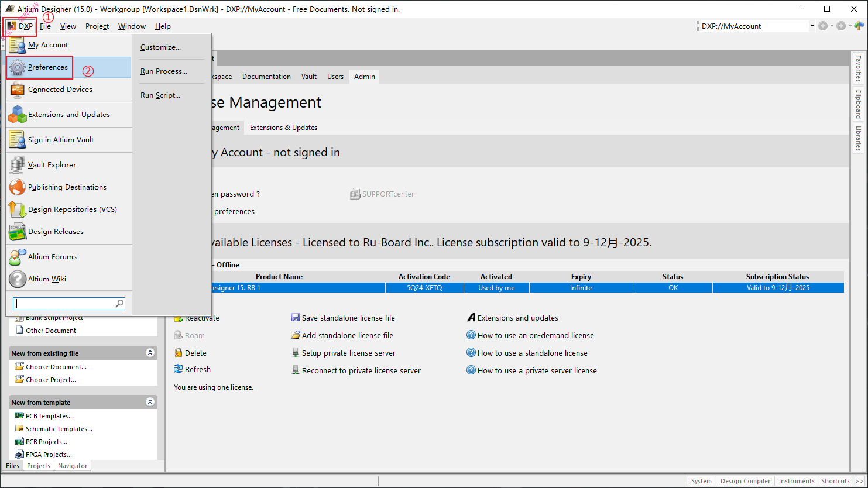
Task: Open SUPPORTcenter link
Action: (382, 194)
